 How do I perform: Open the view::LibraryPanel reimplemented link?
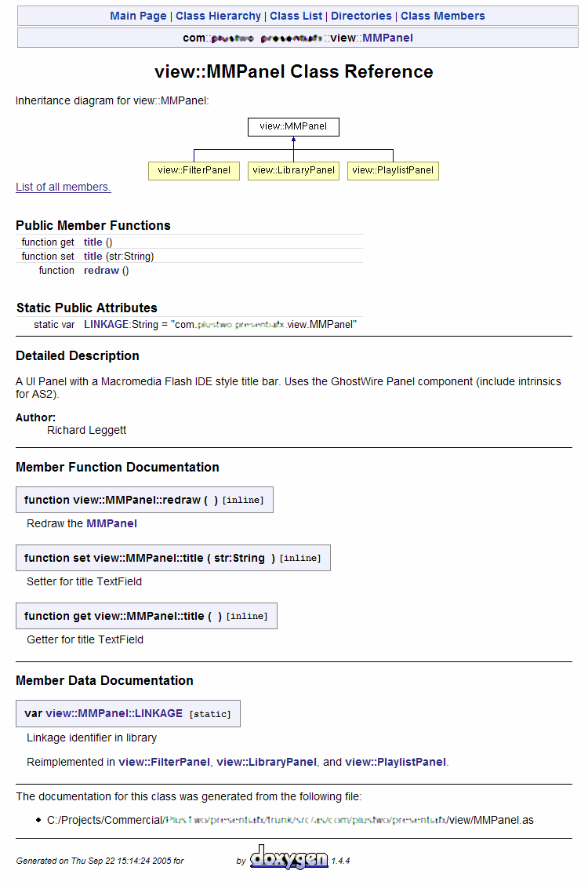[x=266, y=762]
